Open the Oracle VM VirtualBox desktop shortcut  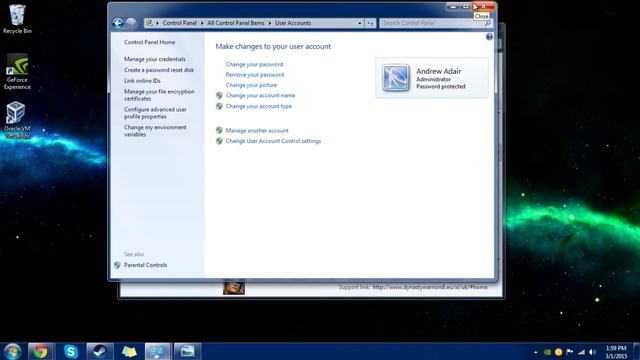tap(17, 120)
